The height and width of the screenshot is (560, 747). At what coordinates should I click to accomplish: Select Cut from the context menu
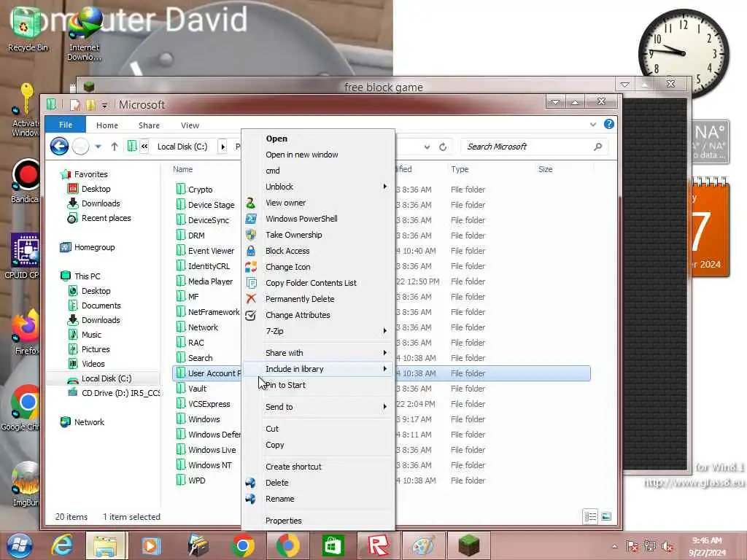point(272,429)
